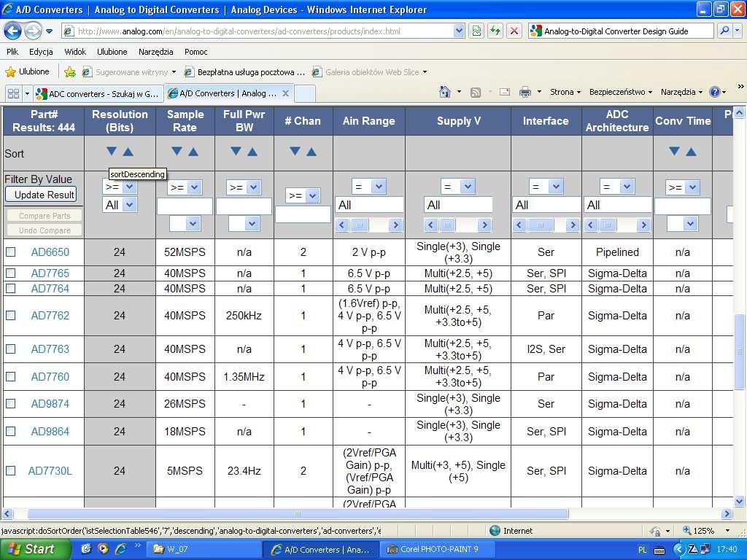Open the Home page icon

(444, 92)
